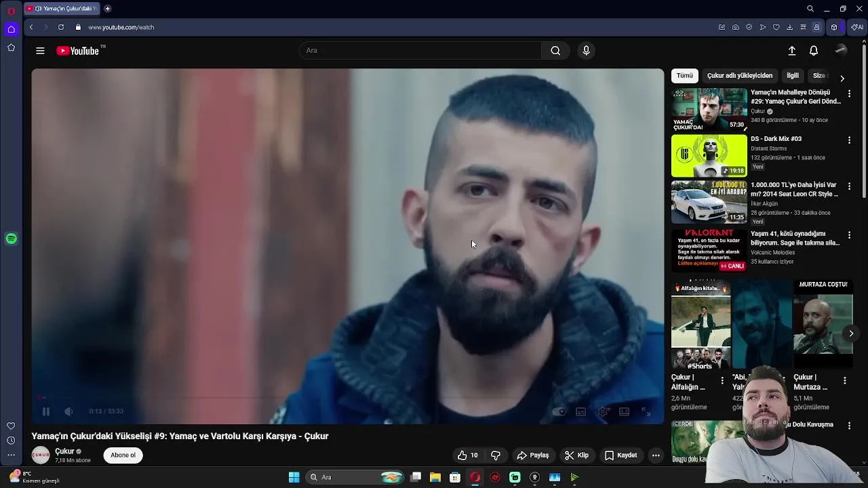Open options for 'Yamaç'ın Mahalleye Dönüşü' video
The height and width of the screenshot is (488, 868).
(849, 94)
